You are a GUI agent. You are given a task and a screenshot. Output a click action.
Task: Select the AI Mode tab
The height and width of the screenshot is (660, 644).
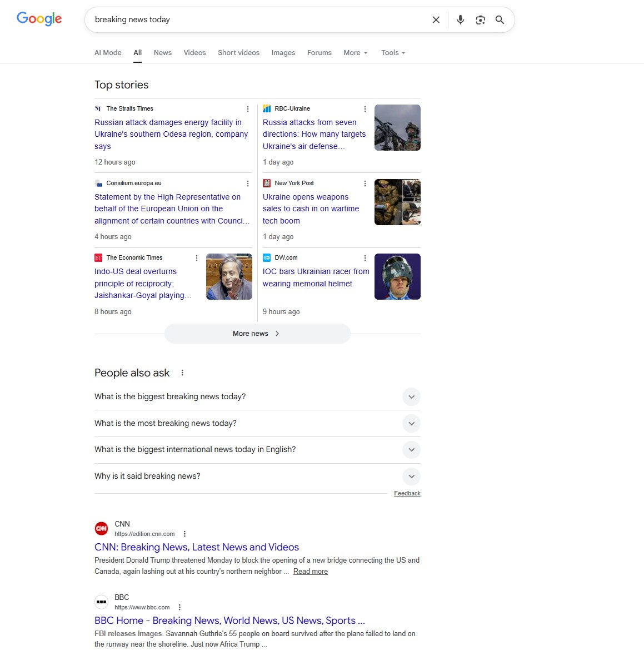click(x=107, y=52)
